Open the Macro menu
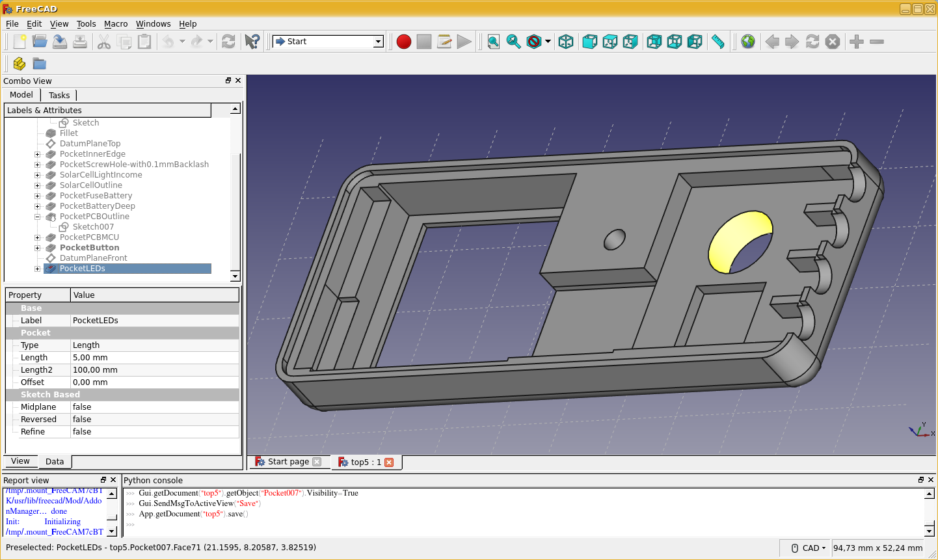The width and height of the screenshot is (938, 560). coord(116,24)
